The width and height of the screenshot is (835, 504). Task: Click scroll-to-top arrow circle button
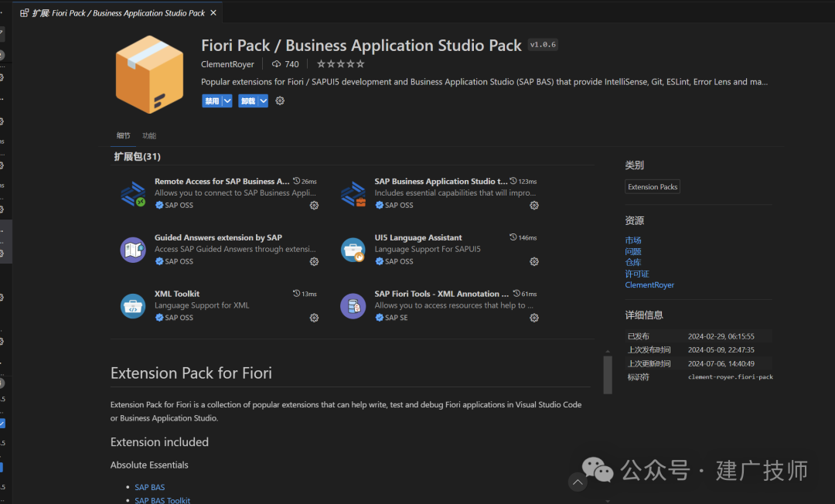[x=578, y=482]
